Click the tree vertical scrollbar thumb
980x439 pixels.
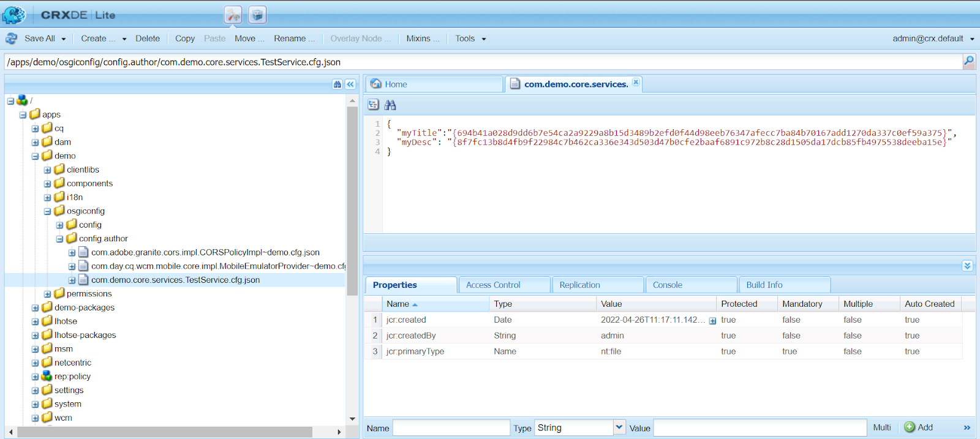click(352, 201)
